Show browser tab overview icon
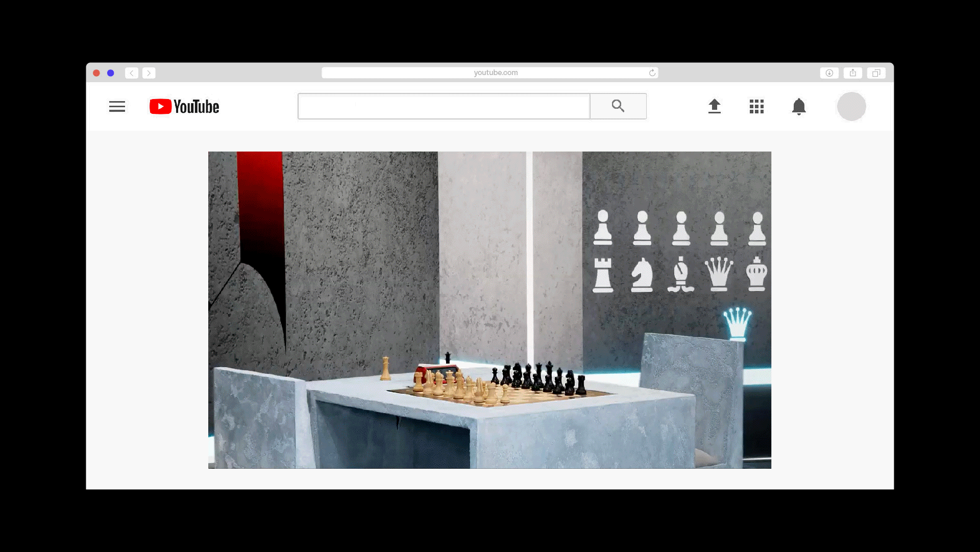Image resolution: width=980 pixels, height=552 pixels. click(876, 73)
